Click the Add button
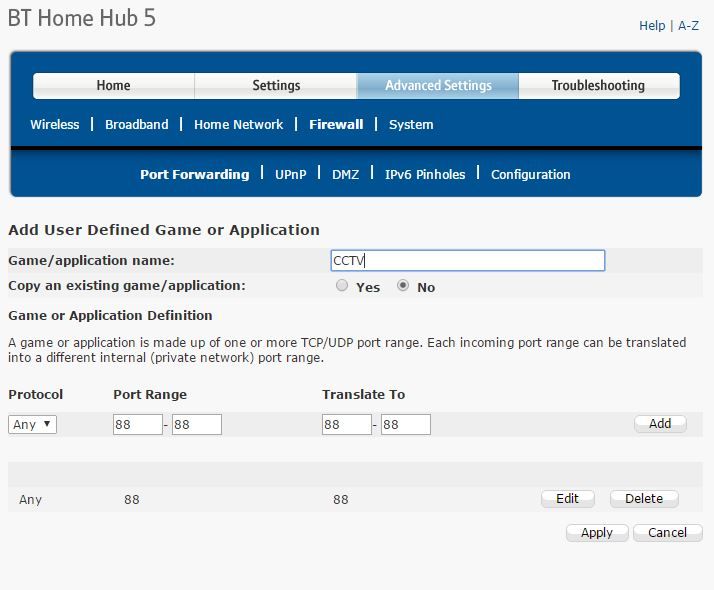Screen dimensions: 714x590 click(x=660, y=424)
